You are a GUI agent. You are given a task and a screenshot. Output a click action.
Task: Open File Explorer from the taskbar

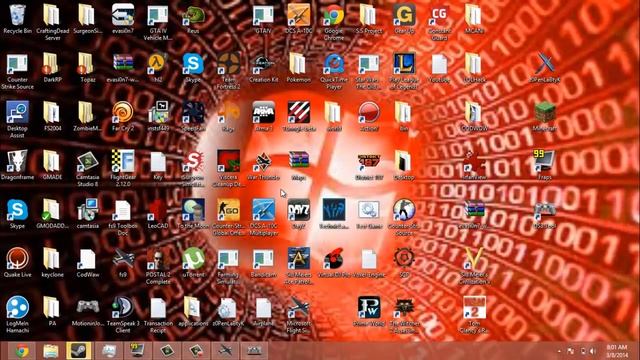pyautogui.click(x=51, y=351)
